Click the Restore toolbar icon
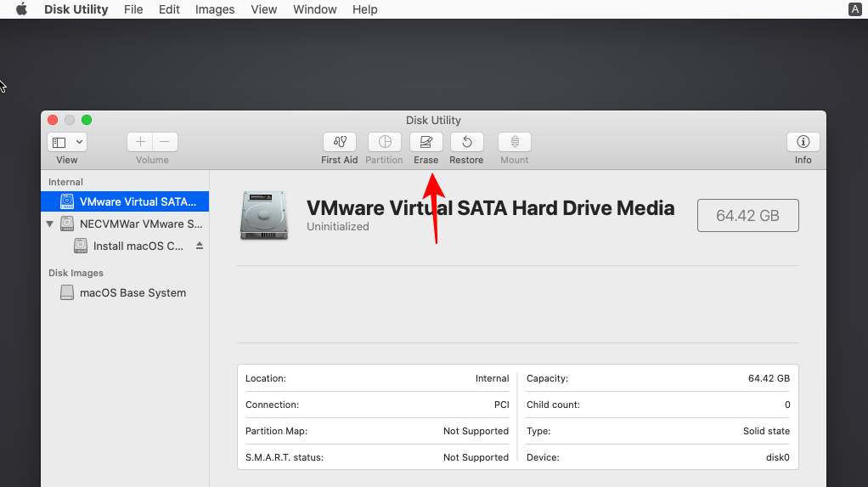The width and height of the screenshot is (868, 487). click(x=466, y=142)
